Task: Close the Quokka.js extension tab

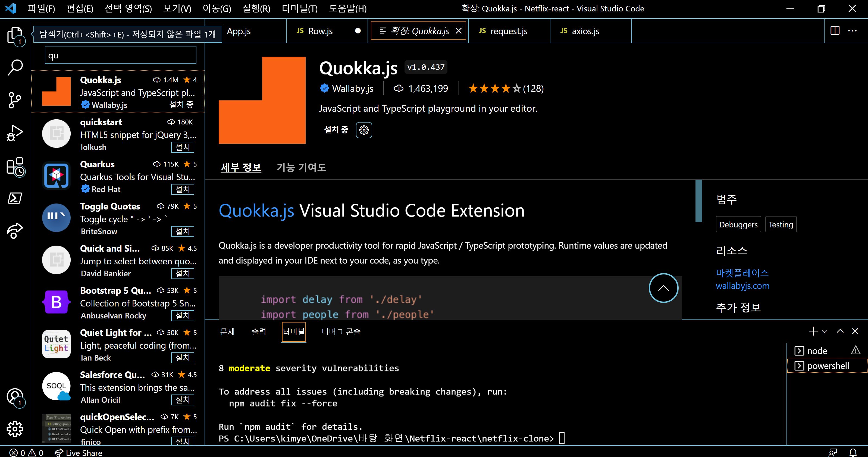Action: coord(459,31)
